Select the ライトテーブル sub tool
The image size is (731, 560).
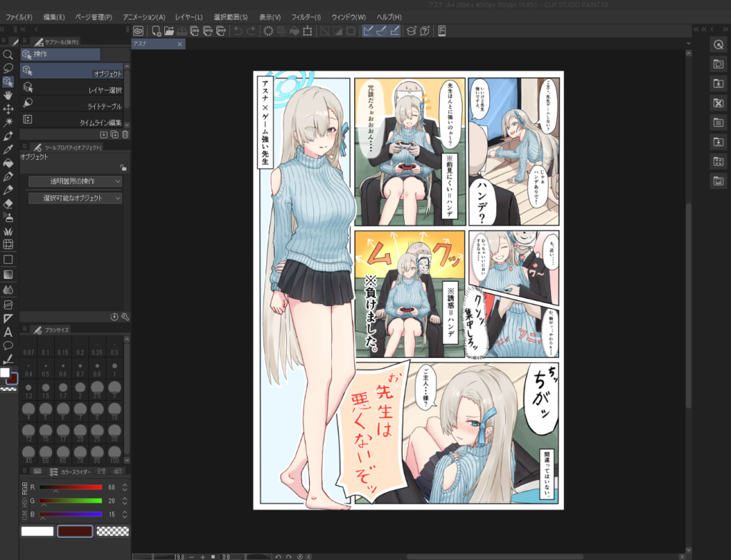coord(71,104)
